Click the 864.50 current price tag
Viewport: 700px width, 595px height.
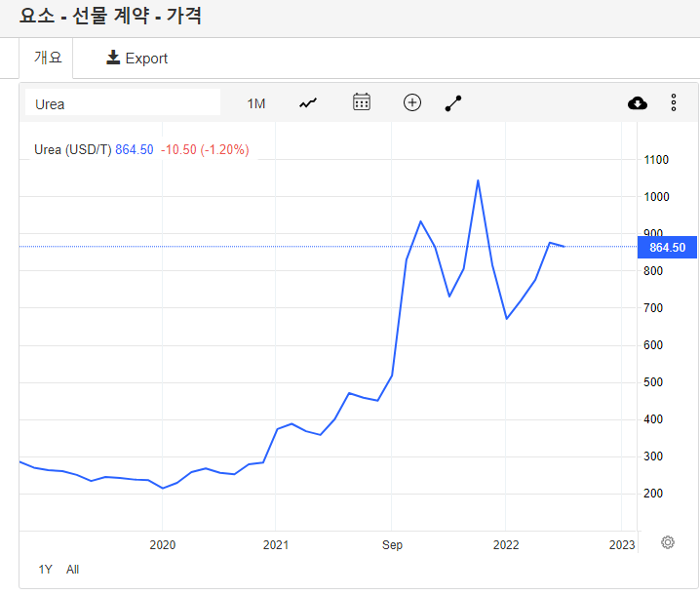(667, 247)
